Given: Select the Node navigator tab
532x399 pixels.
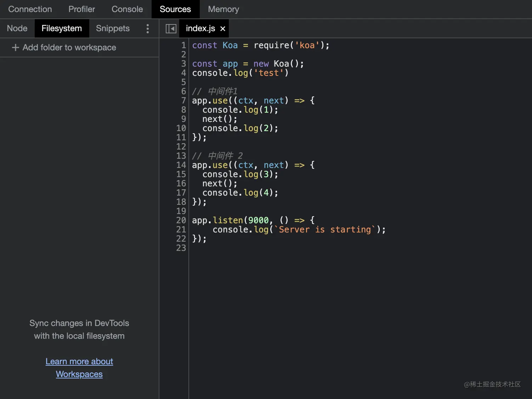Looking at the screenshot, I should point(17,28).
